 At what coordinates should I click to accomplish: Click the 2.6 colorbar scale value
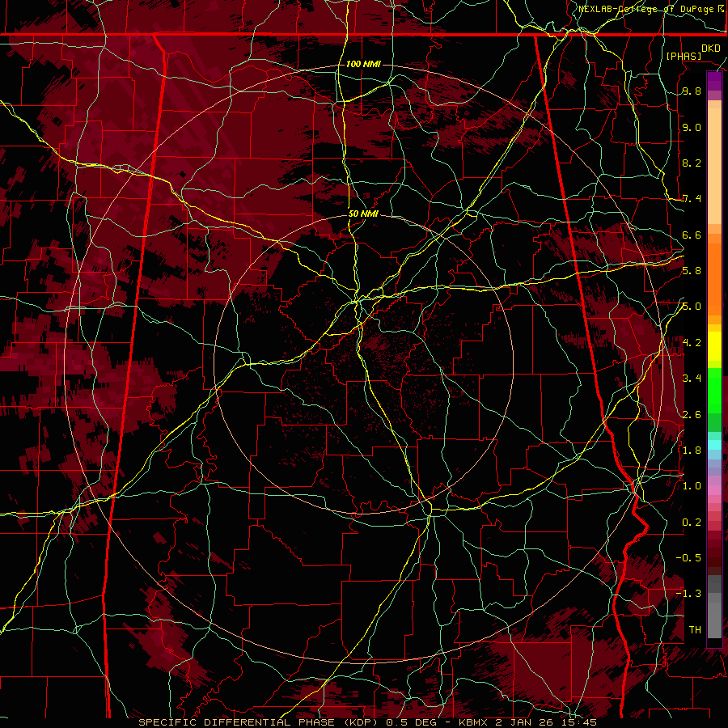click(692, 414)
